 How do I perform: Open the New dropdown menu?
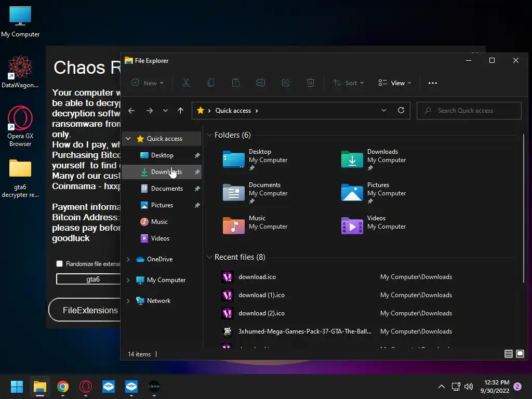pyautogui.click(x=148, y=83)
